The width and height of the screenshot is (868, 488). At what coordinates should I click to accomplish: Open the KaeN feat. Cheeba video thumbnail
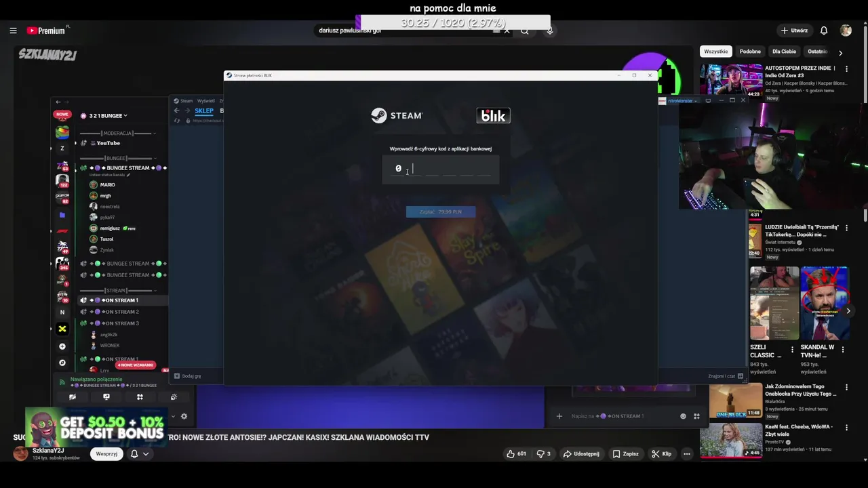tap(731, 440)
